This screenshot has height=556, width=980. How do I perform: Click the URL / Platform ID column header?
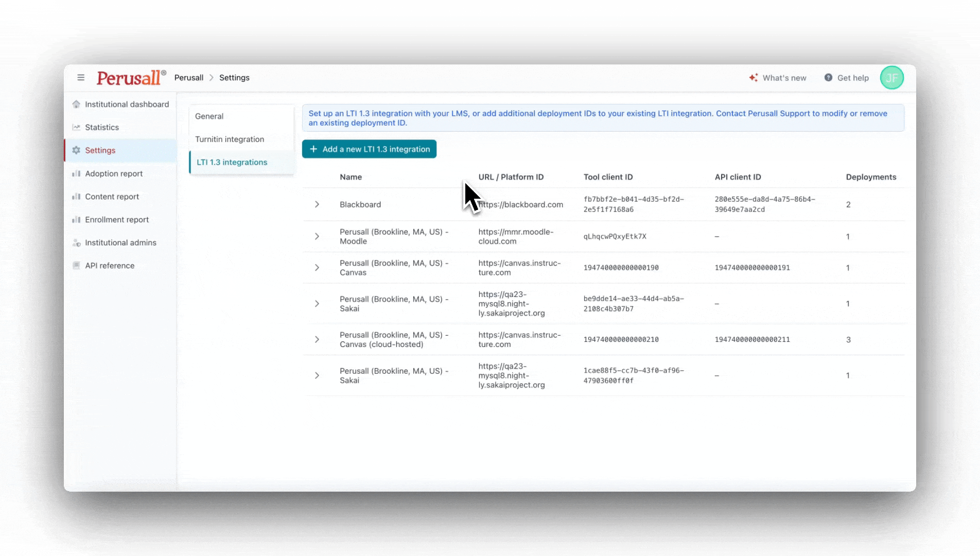tap(511, 177)
